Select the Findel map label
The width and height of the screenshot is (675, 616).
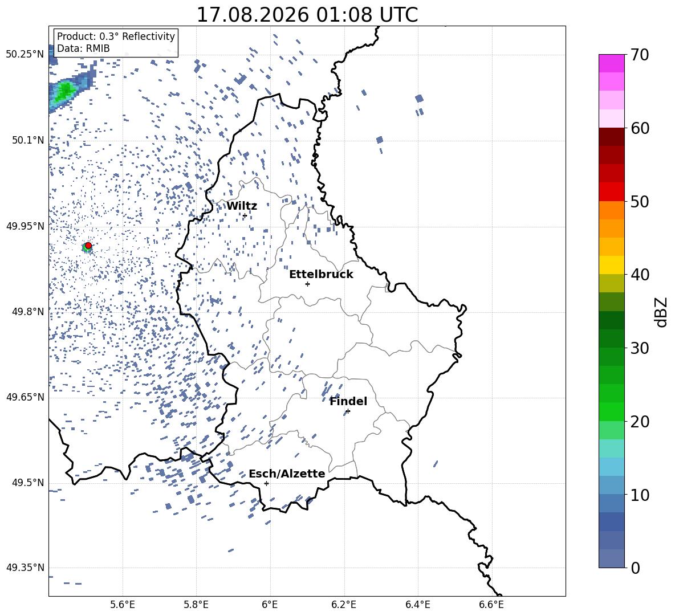click(x=348, y=401)
